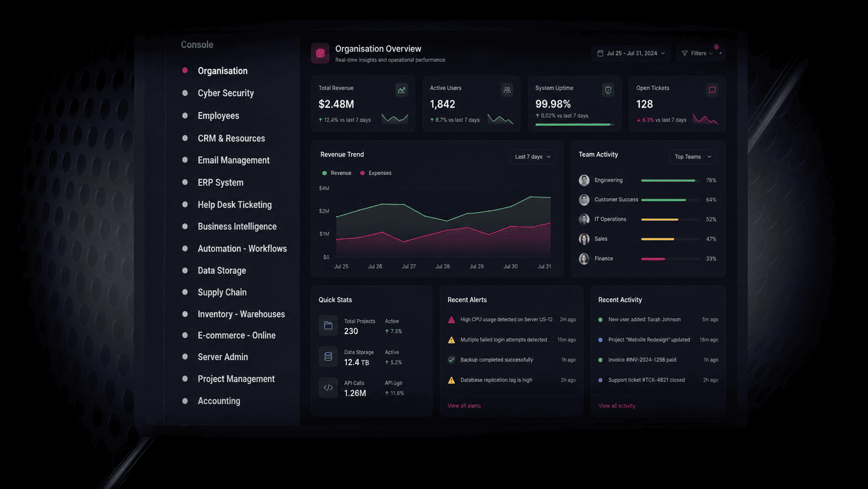Click the View all activity link
The width and height of the screenshot is (868, 489).
coord(617,406)
